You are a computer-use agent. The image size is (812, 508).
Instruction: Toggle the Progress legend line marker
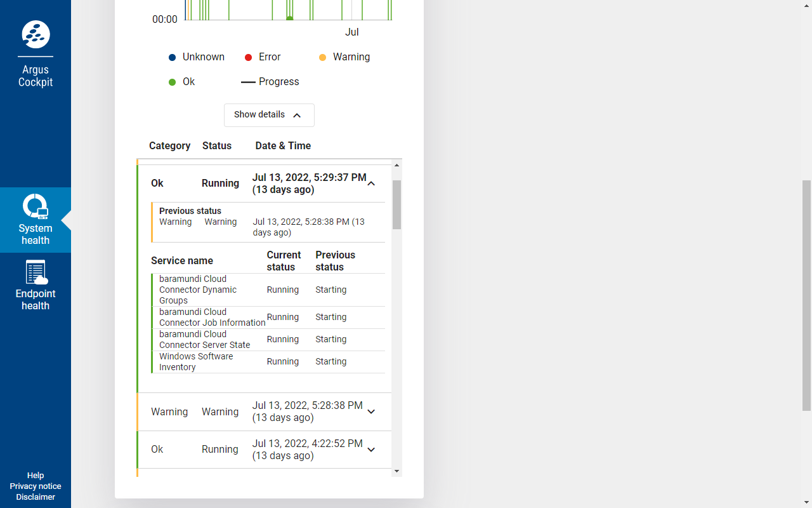point(248,82)
